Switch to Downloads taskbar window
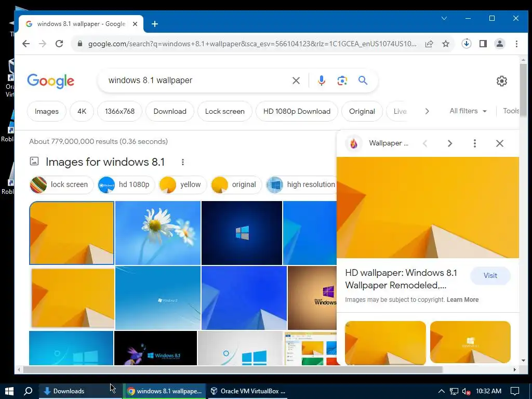 pos(80,391)
